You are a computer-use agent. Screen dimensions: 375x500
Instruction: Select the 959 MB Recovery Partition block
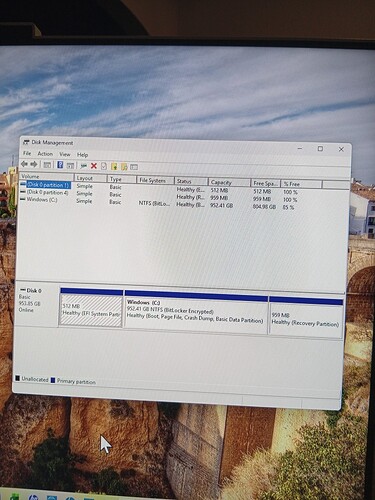click(306, 317)
